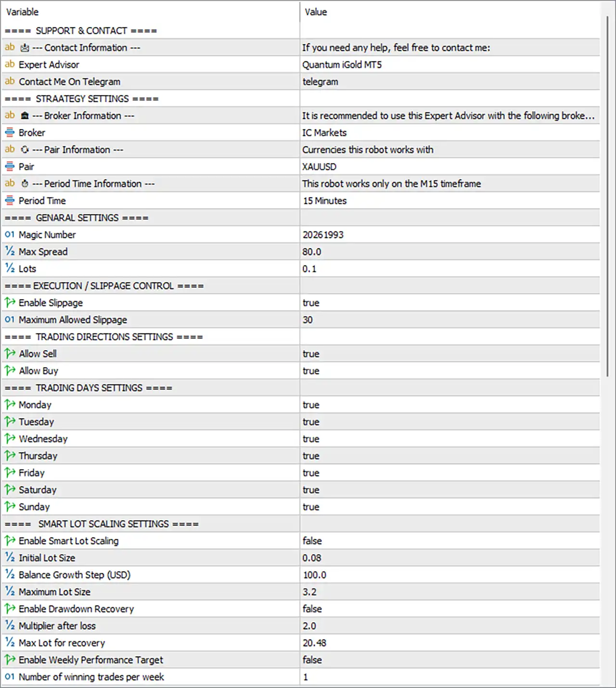Click the Pair value XAUUSD
This screenshot has width=616, height=688.
click(320, 167)
